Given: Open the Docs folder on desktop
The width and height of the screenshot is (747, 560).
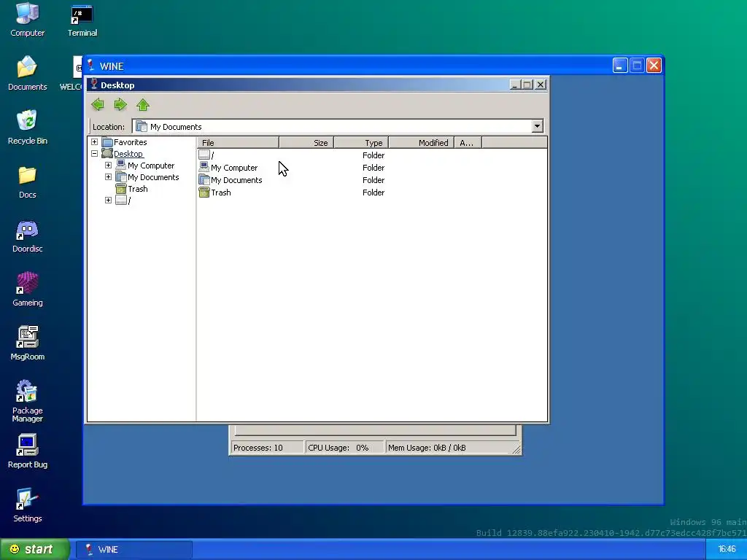Looking at the screenshot, I should point(27,182).
